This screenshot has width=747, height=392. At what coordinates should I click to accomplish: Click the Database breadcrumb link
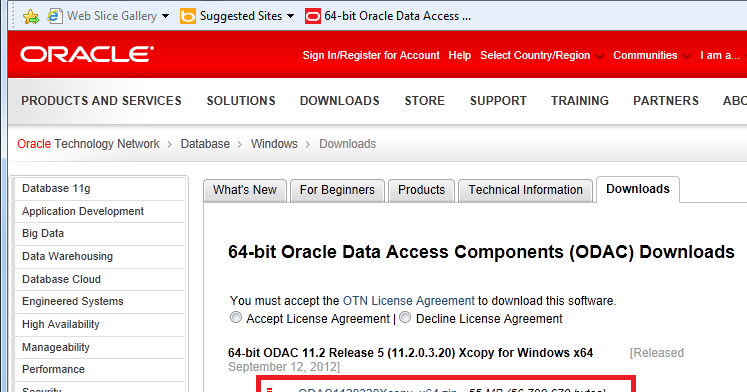coord(205,144)
